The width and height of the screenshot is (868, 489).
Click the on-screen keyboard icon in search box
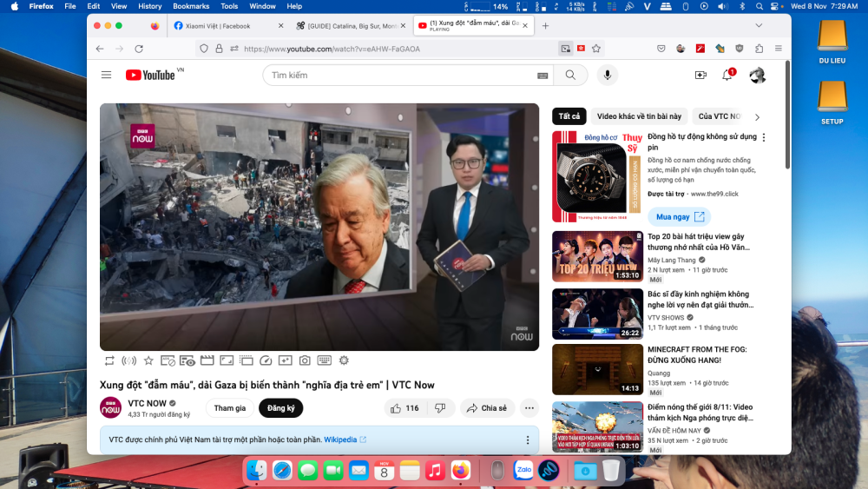point(542,76)
